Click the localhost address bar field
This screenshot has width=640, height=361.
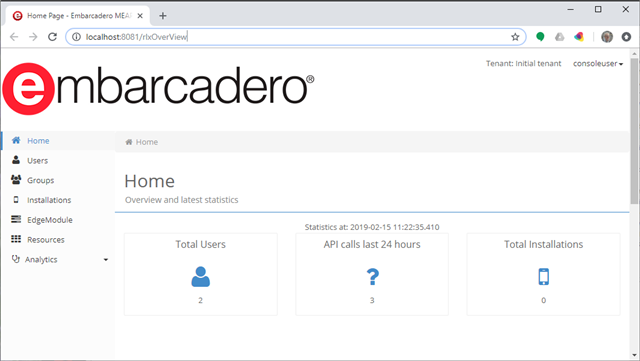coord(296,37)
